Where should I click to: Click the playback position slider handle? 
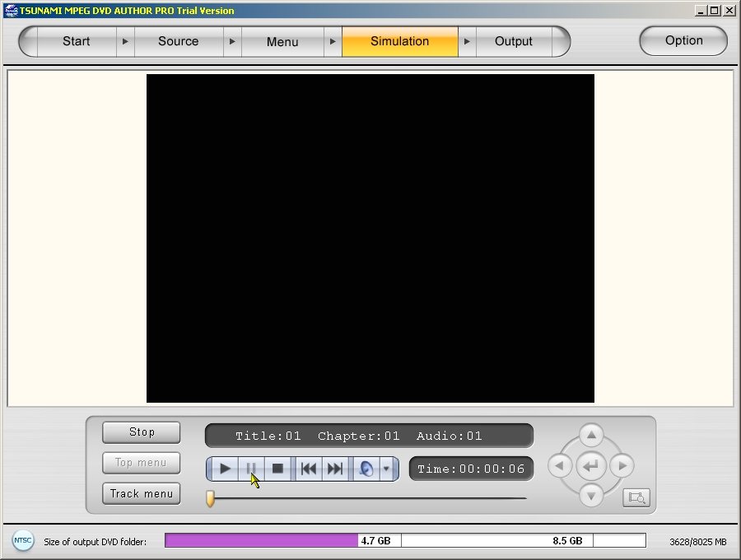tap(210, 498)
